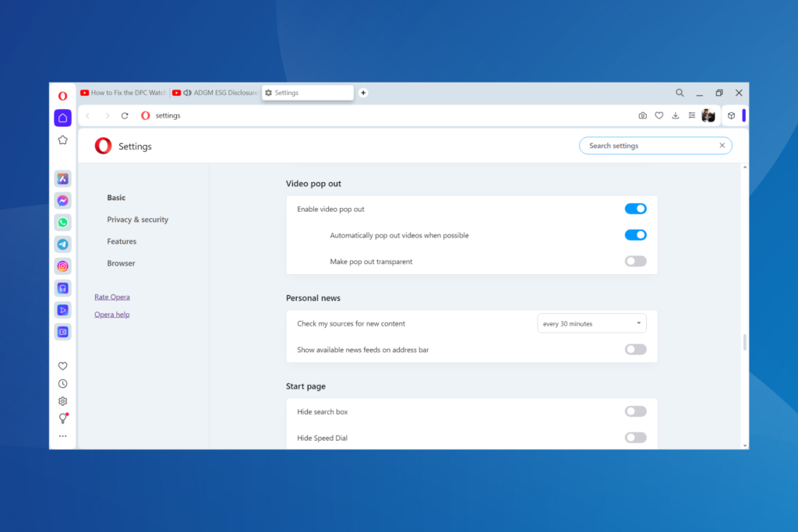Viewport: 798px width, 532px height.
Task: Open the headphones music player sidebar icon
Action: pyautogui.click(x=62, y=288)
